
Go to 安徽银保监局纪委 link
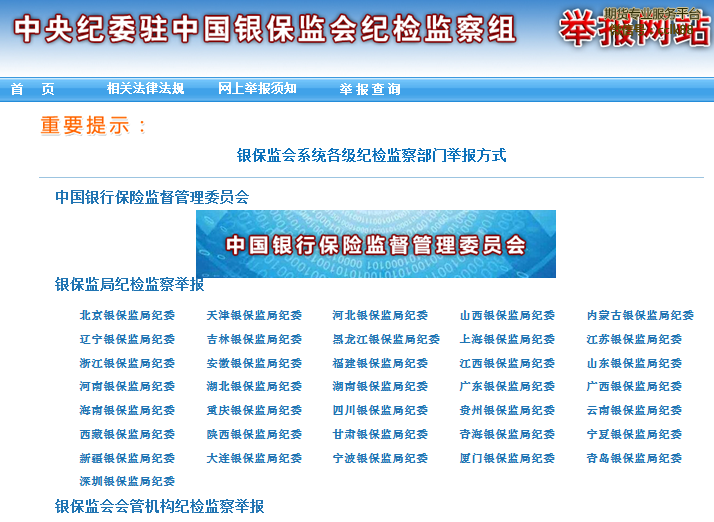[x=254, y=363]
